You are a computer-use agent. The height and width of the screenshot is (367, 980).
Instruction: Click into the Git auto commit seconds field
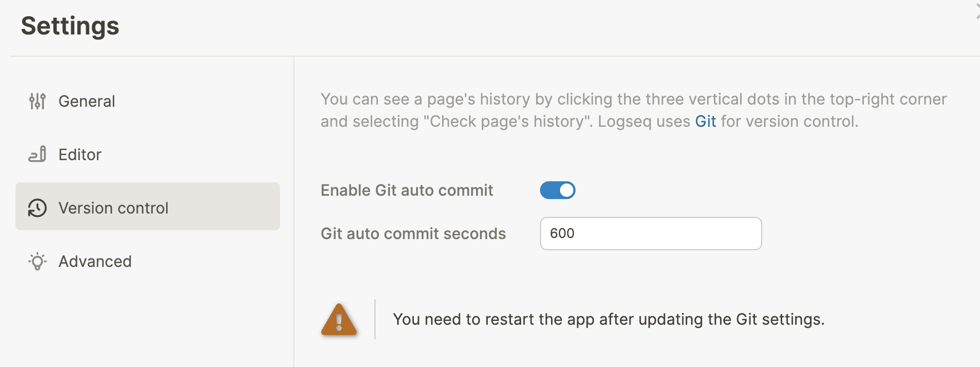click(x=650, y=234)
